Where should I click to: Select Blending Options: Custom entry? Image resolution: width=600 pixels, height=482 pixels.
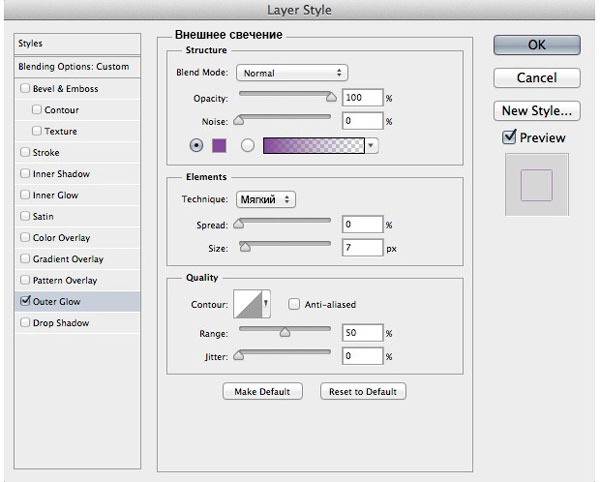click(x=77, y=67)
